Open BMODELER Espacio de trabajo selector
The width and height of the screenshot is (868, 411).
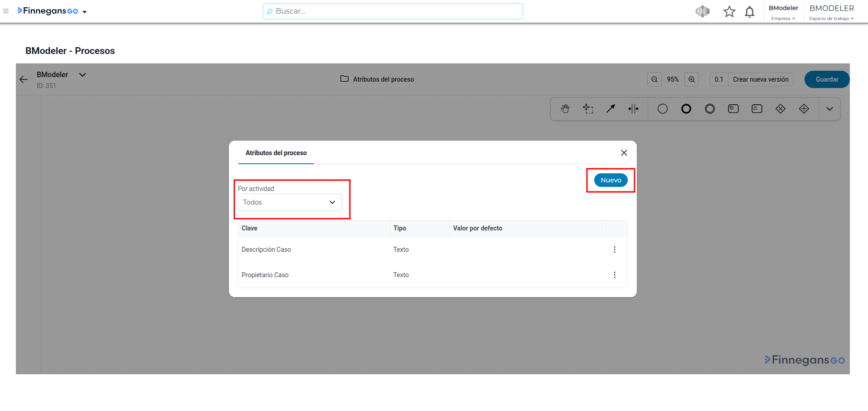click(832, 12)
